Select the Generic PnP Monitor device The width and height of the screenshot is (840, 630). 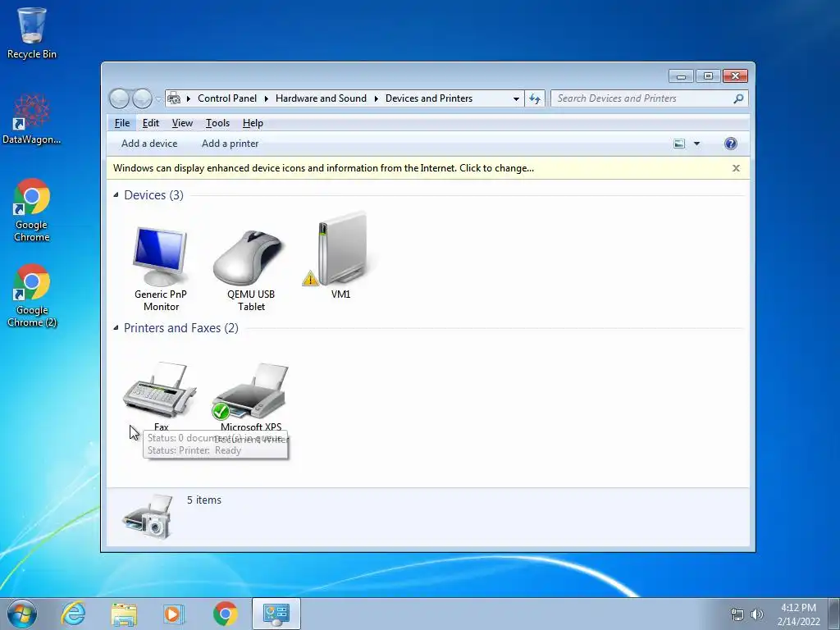[160, 269]
